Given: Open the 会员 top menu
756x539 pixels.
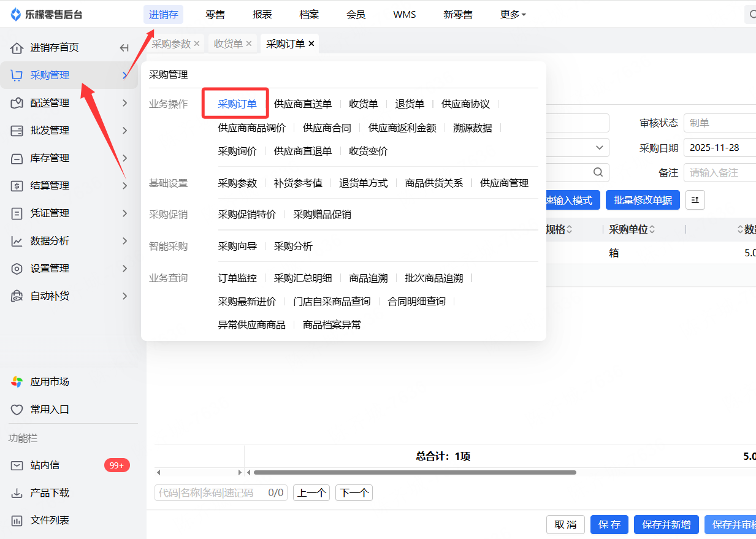Looking at the screenshot, I should tap(356, 14).
